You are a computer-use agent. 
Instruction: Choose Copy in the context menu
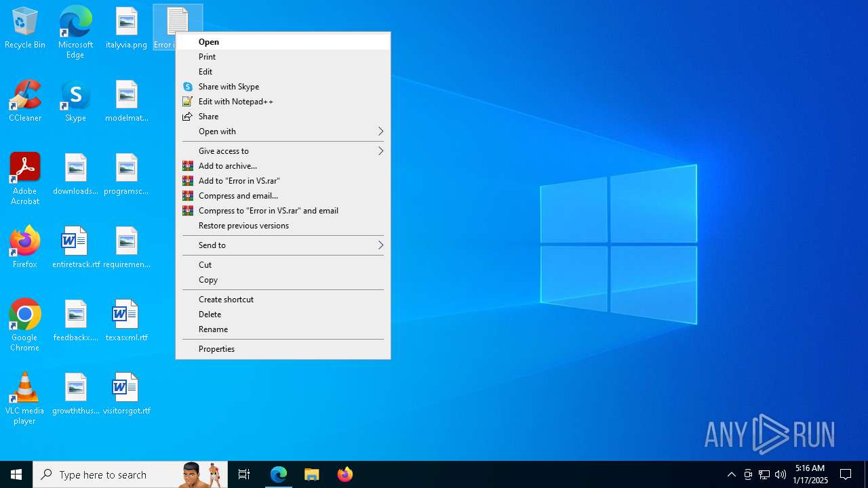pos(283,280)
